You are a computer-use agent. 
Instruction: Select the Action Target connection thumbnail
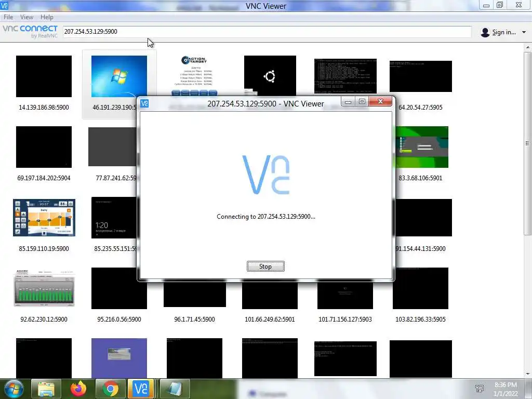click(x=194, y=75)
